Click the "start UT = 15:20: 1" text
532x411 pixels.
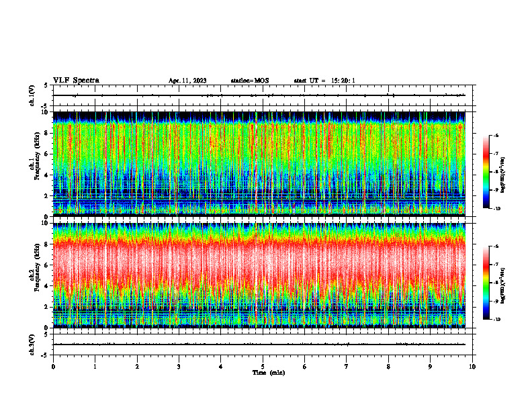tap(324, 81)
